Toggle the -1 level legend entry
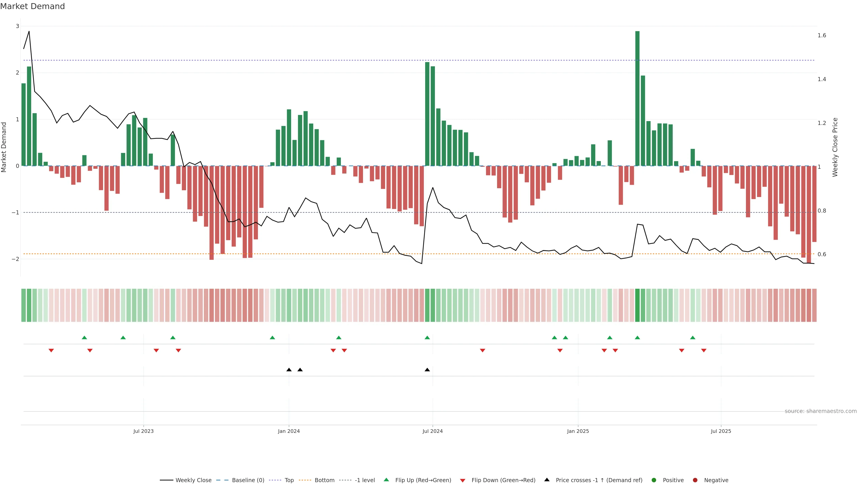The width and height of the screenshot is (868, 488). (x=365, y=480)
